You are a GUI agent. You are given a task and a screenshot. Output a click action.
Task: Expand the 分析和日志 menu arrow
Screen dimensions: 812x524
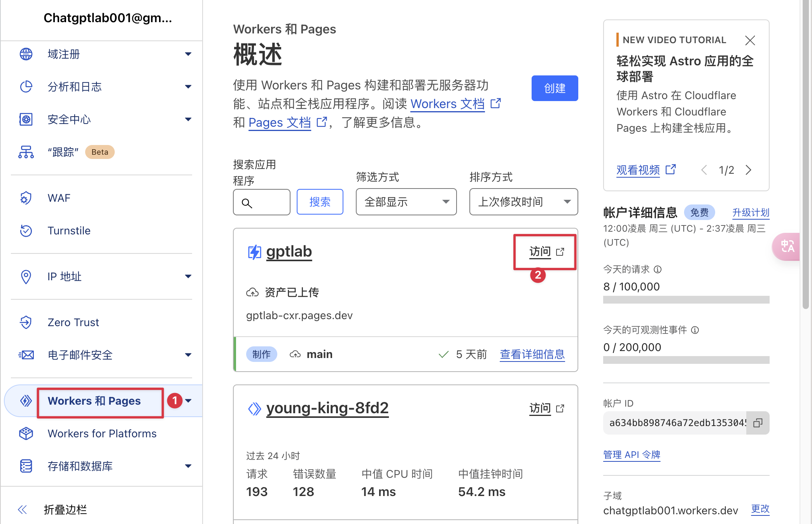coord(188,87)
